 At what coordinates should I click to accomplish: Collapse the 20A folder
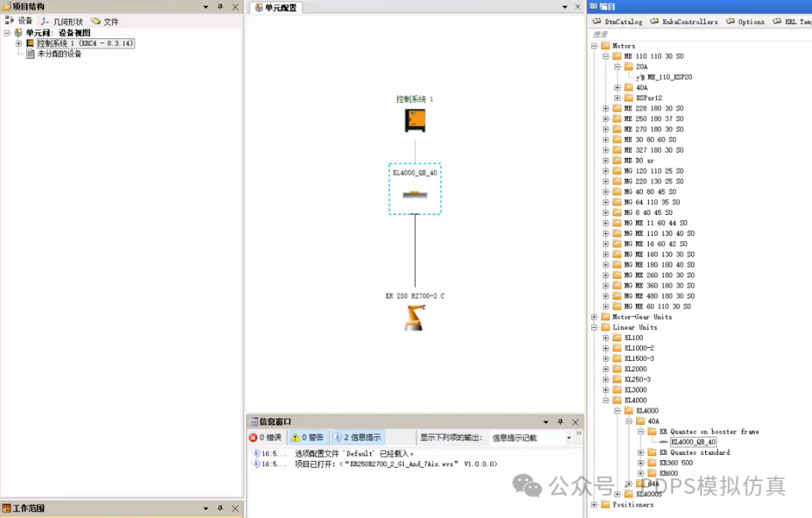click(x=617, y=67)
